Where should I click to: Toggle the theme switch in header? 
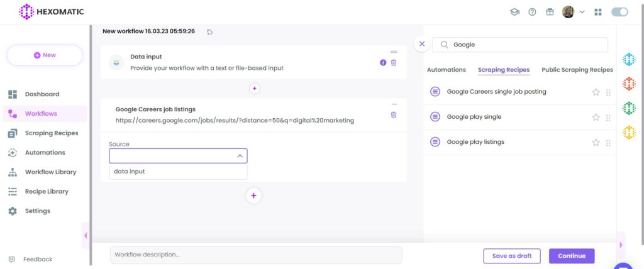click(x=619, y=12)
